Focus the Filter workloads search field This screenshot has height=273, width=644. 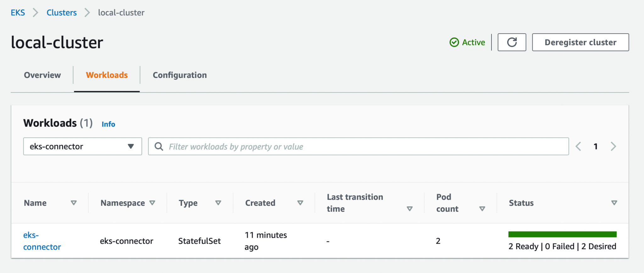[362, 147]
